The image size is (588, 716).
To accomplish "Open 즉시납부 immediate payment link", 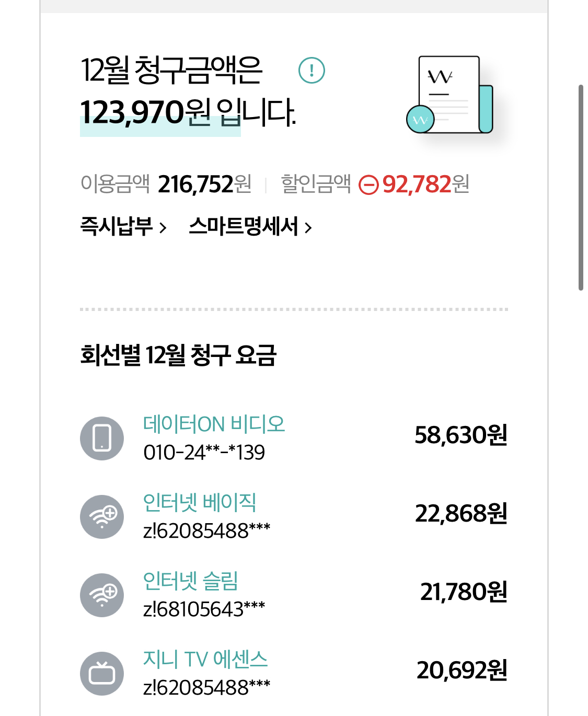I will 117,227.
